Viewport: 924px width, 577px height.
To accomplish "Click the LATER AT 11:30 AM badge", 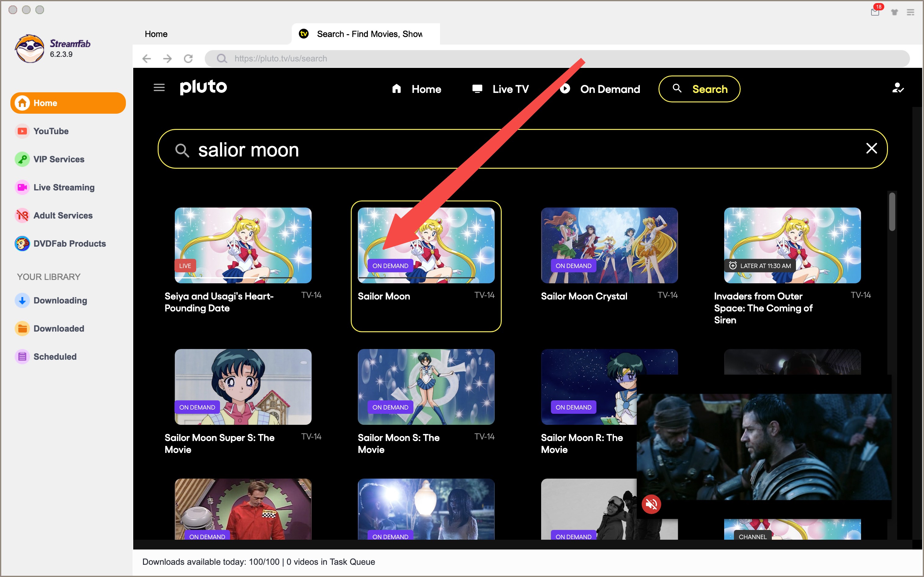I will [x=760, y=266].
